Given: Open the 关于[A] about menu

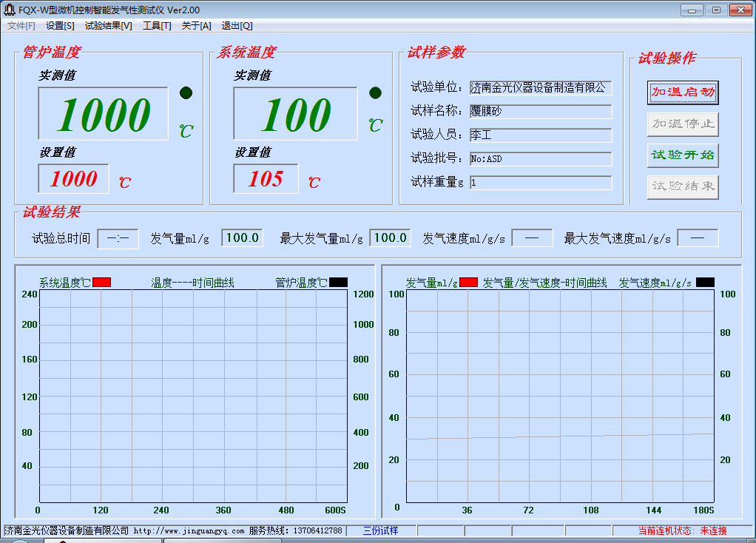Looking at the screenshot, I should (196, 25).
